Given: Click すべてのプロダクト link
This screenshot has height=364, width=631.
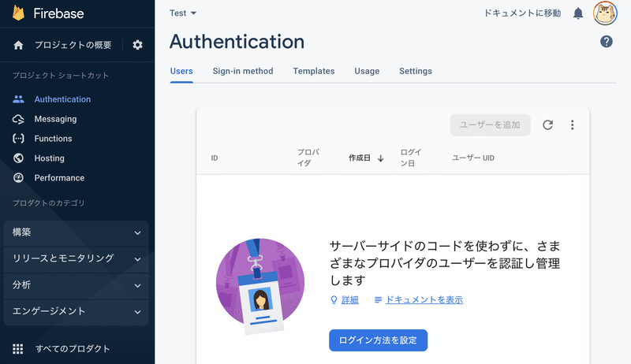Looking at the screenshot, I should (x=73, y=349).
